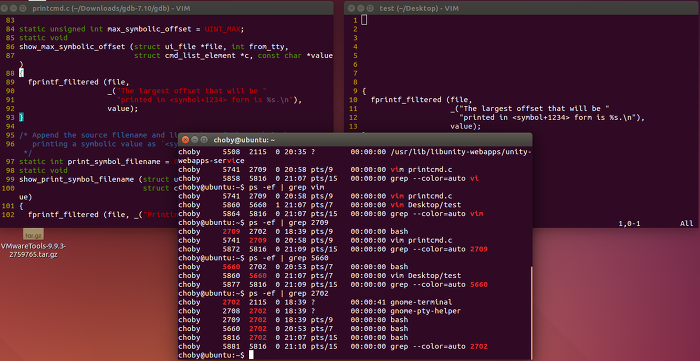This screenshot has height=361, width=700.
Task: Click '00:00:41' CPU time value
Action: click(x=368, y=302)
